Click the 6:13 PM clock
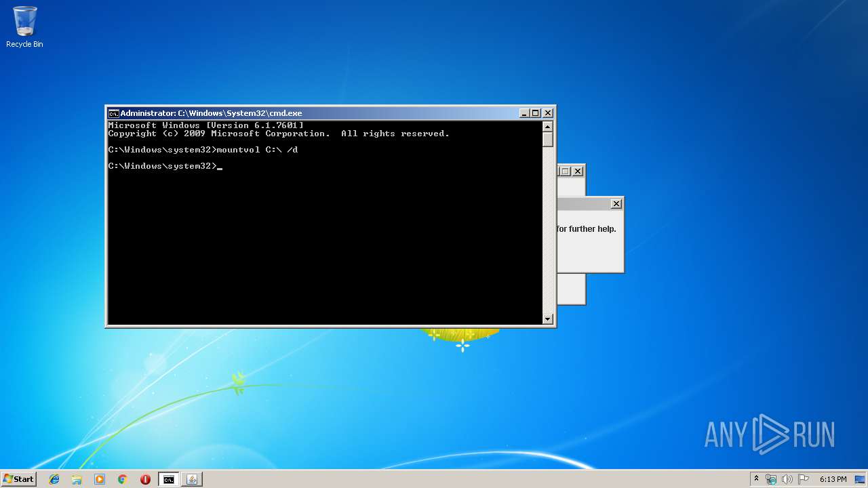Image resolution: width=868 pixels, height=488 pixels. pos(833,479)
